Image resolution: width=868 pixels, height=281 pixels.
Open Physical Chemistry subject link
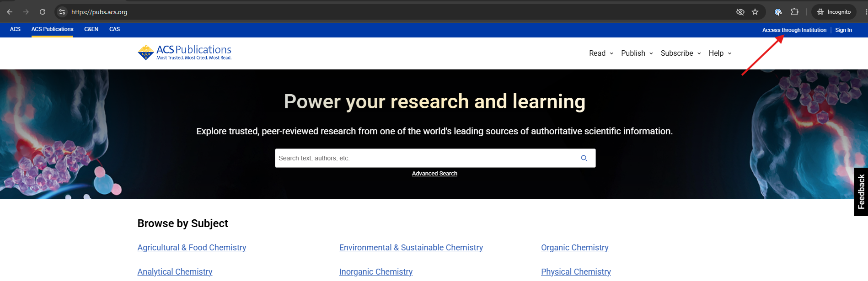[576, 272]
